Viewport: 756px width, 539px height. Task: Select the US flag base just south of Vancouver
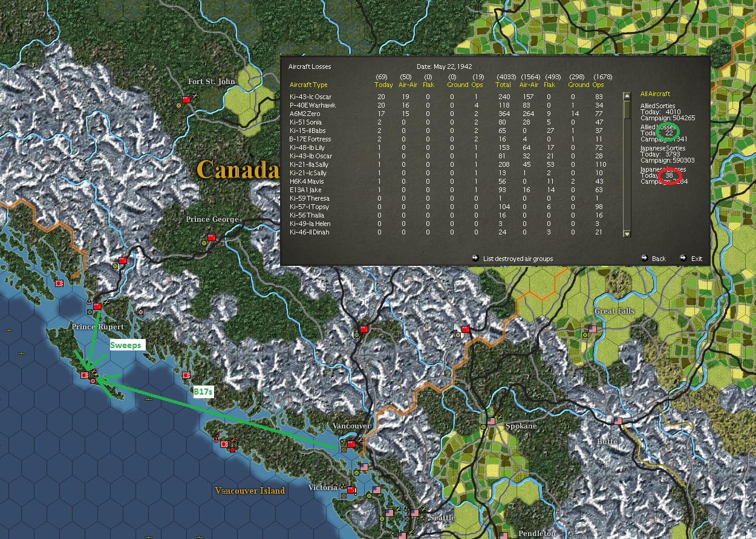click(363, 467)
